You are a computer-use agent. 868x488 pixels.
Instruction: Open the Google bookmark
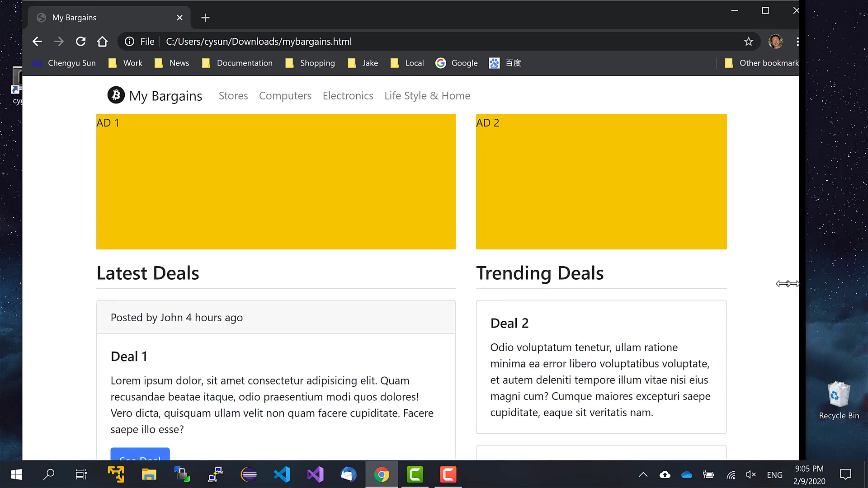[457, 63]
